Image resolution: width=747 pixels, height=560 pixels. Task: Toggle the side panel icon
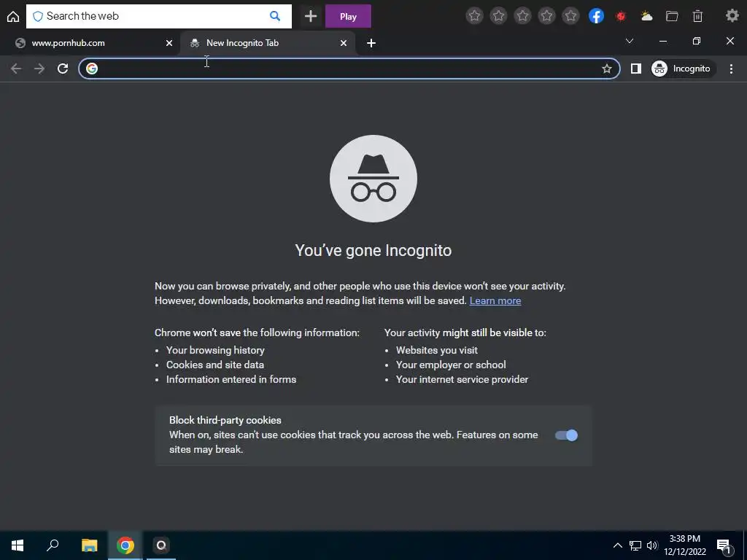[x=635, y=69]
